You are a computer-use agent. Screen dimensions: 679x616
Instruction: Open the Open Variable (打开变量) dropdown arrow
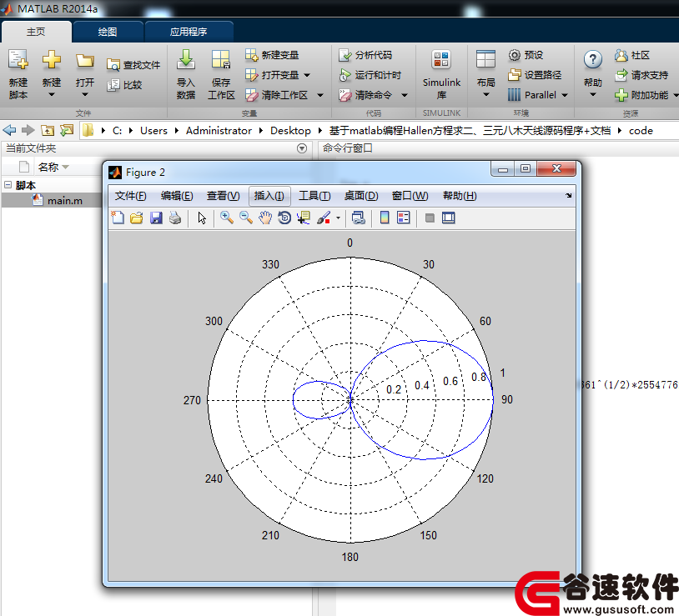tap(307, 75)
